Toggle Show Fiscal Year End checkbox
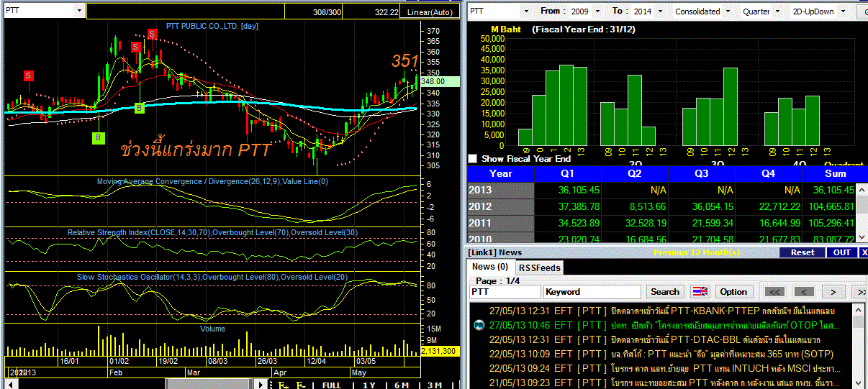Screen dimensions: 868x389 pos(473,158)
